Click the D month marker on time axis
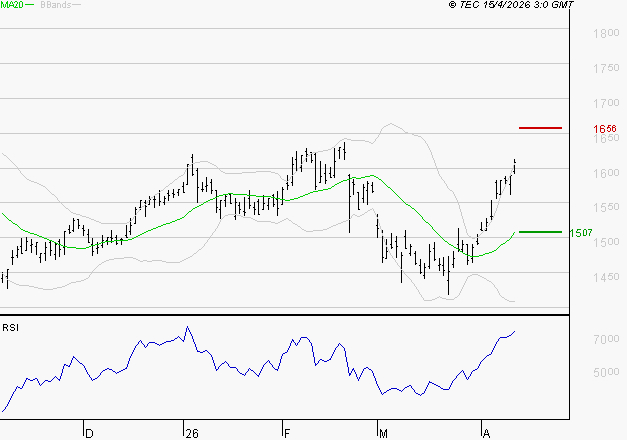Viewport: 627px width, 440px height. [89, 434]
